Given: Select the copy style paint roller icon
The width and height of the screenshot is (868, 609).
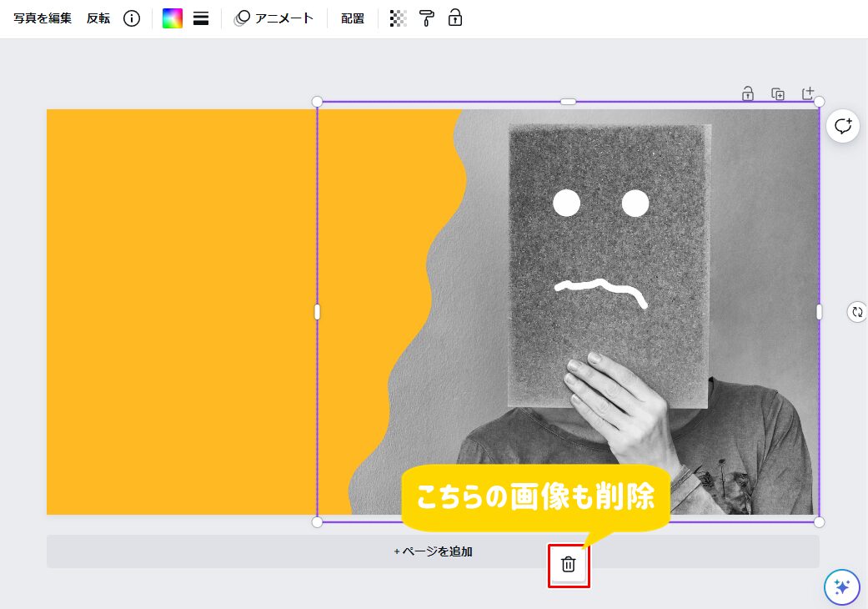Looking at the screenshot, I should click(427, 18).
